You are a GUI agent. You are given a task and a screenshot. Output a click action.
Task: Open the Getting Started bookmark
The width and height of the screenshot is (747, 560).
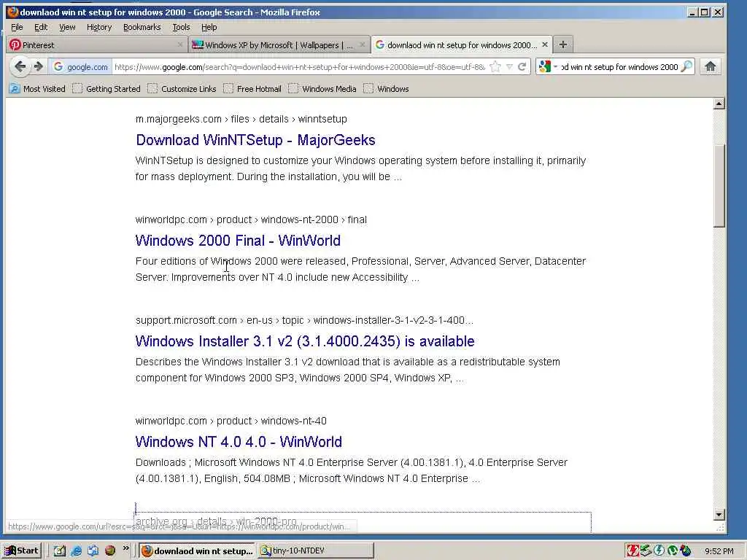coord(107,88)
